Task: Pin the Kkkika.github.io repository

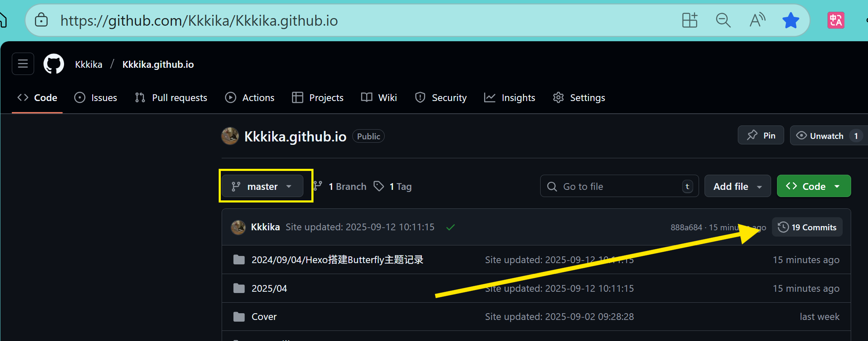Action: [761, 135]
